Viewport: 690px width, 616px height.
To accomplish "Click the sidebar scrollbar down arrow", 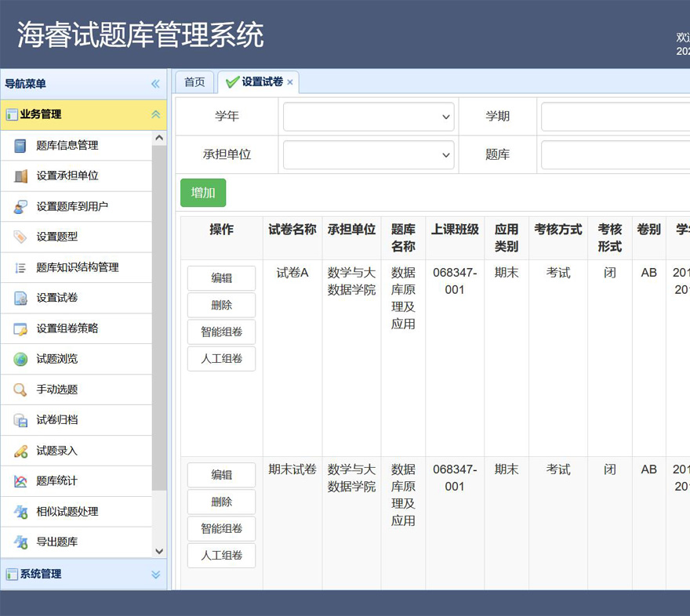I will coord(159,552).
